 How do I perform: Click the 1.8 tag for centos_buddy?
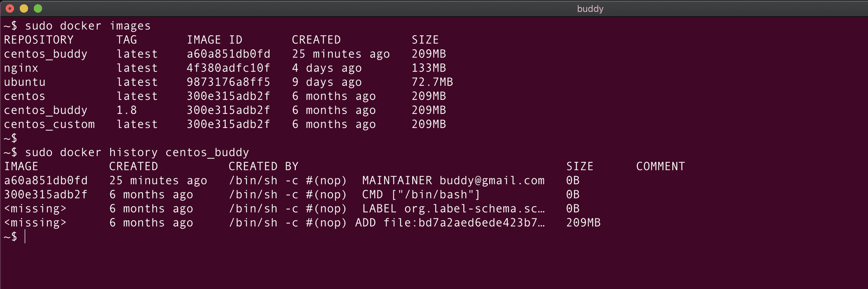point(127,110)
